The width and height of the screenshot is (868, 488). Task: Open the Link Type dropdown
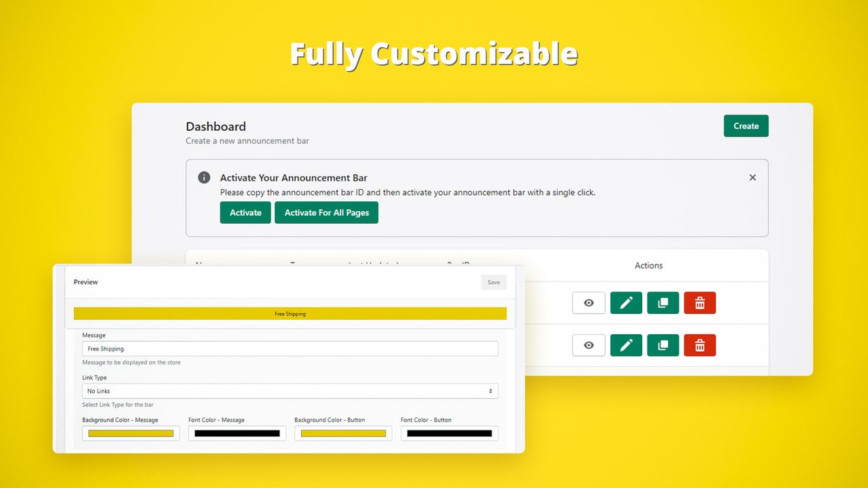click(x=290, y=391)
